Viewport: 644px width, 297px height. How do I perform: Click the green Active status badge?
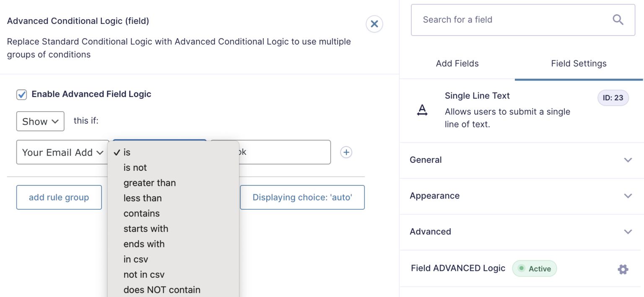click(x=535, y=269)
